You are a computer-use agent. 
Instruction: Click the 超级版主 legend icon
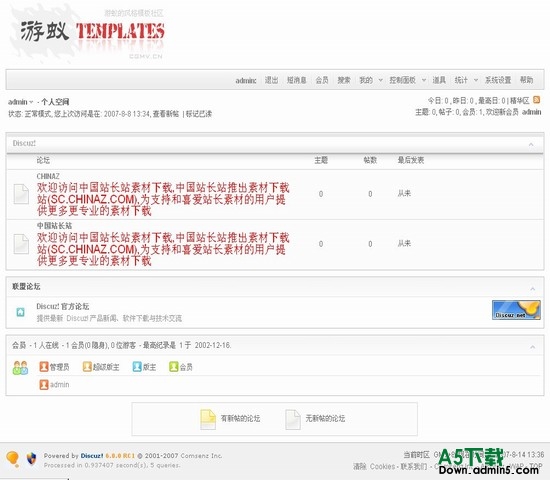[87, 367]
